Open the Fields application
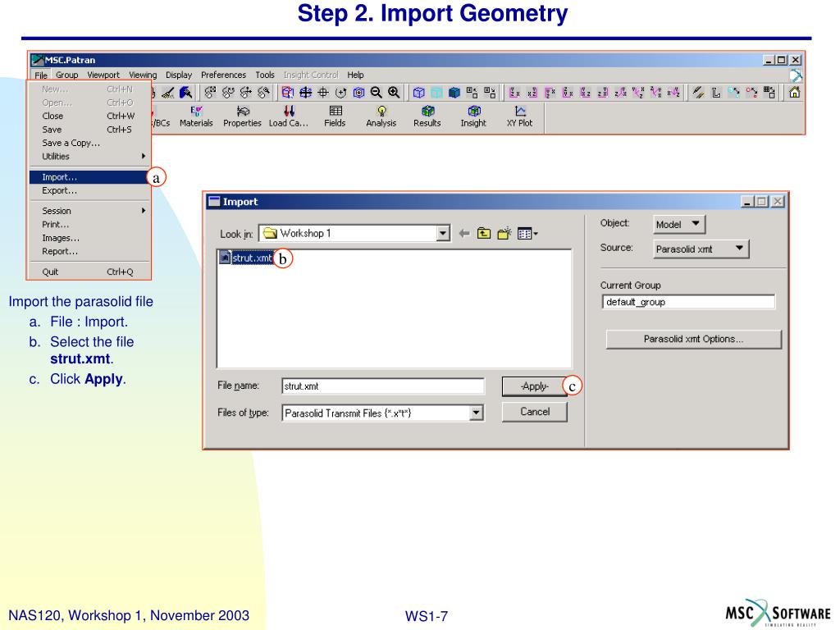This screenshot has width=840, height=630. coord(335,116)
